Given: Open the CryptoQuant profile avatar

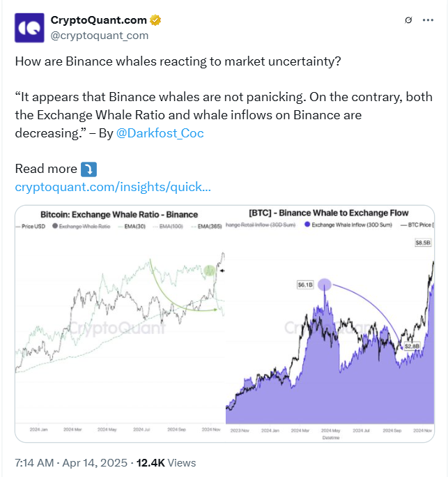Looking at the screenshot, I should [x=29, y=26].
